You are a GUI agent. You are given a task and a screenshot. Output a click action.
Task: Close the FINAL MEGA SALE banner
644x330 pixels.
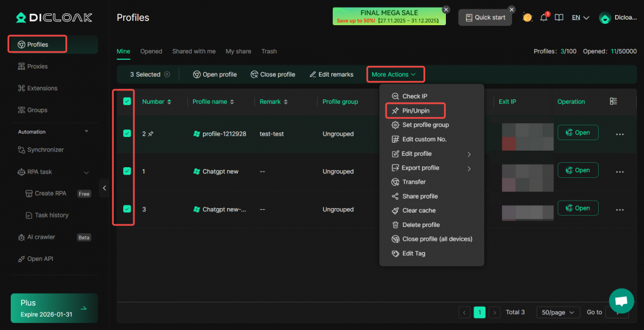(x=446, y=9)
